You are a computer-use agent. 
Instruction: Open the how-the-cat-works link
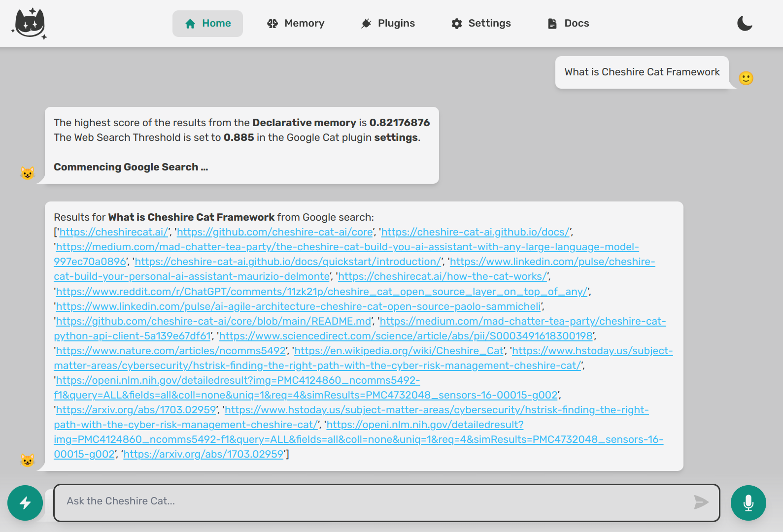[443, 276]
